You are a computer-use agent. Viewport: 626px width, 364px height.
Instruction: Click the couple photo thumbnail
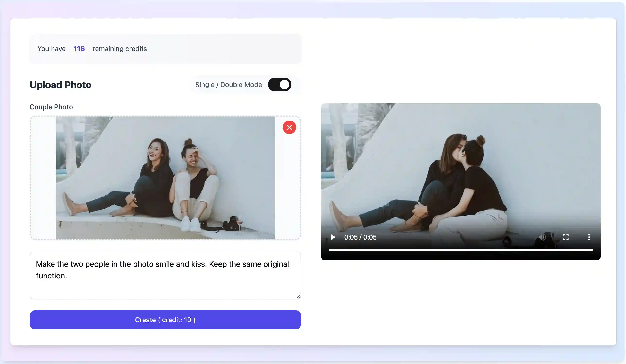(x=165, y=178)
